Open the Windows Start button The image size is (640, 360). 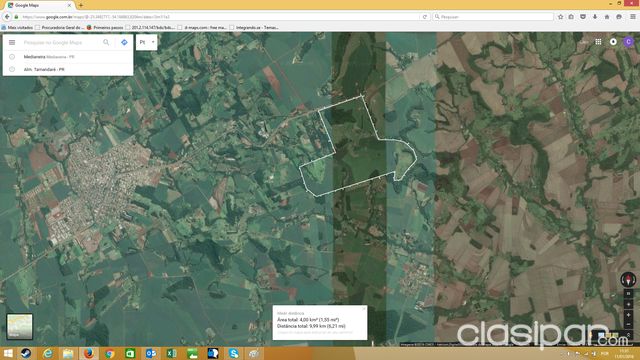(x=7, y=353)
